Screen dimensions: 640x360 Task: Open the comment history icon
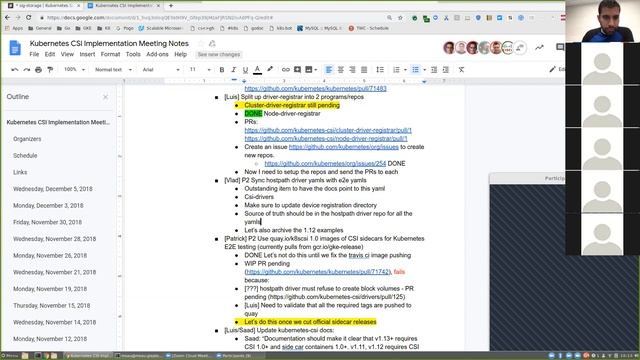tap(560, 47)
